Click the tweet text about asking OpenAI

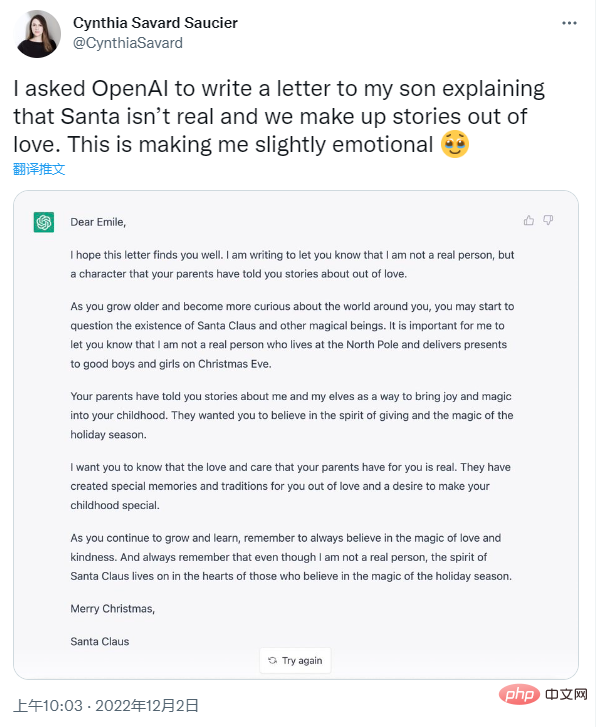(x=279, y=116)
